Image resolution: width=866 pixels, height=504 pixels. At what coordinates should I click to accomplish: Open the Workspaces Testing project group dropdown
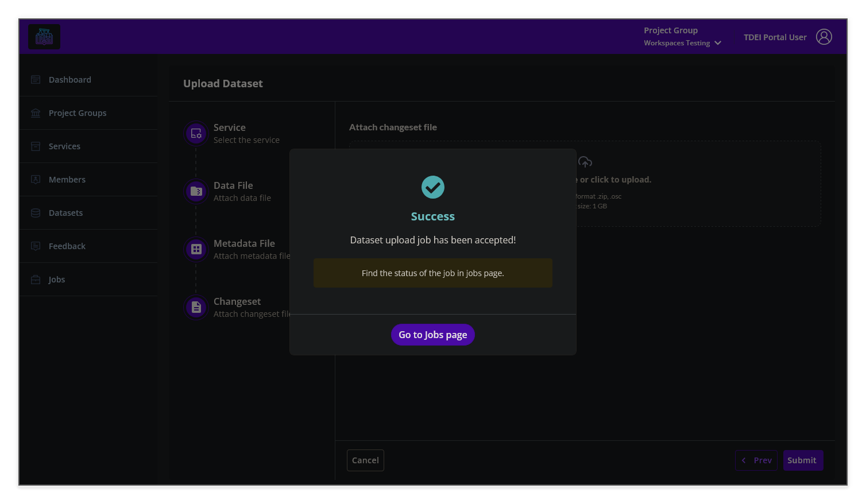pos(682,42)
